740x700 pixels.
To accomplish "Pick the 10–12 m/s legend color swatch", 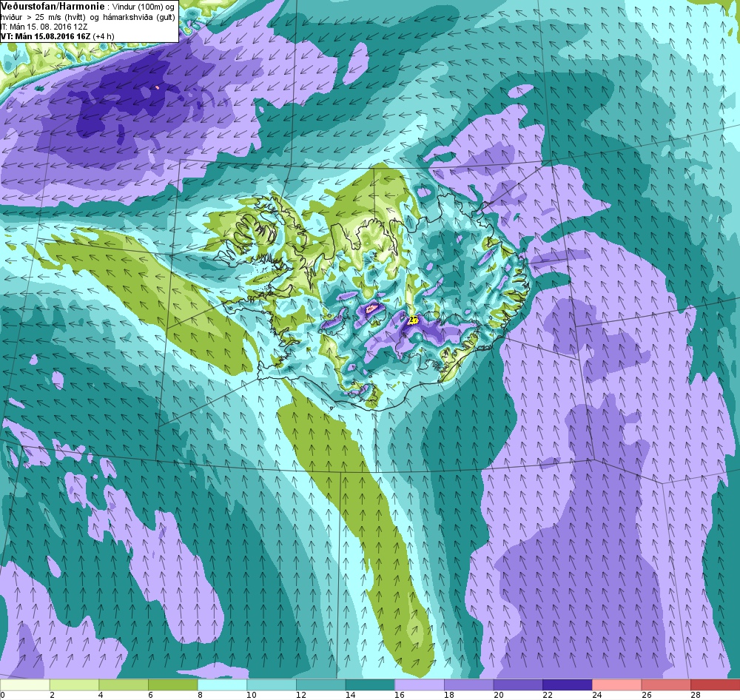I will (x=272, y=685).
